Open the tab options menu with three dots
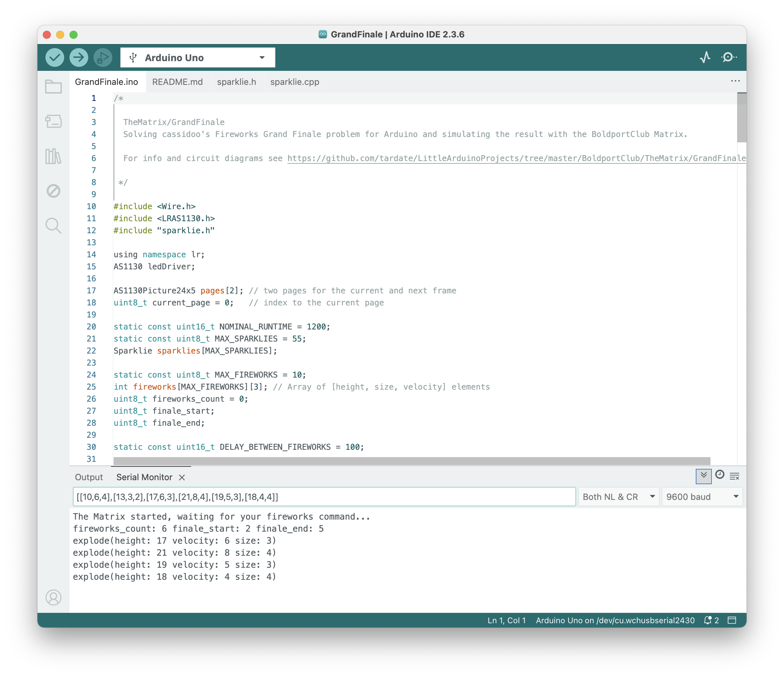 click(735, 81)
